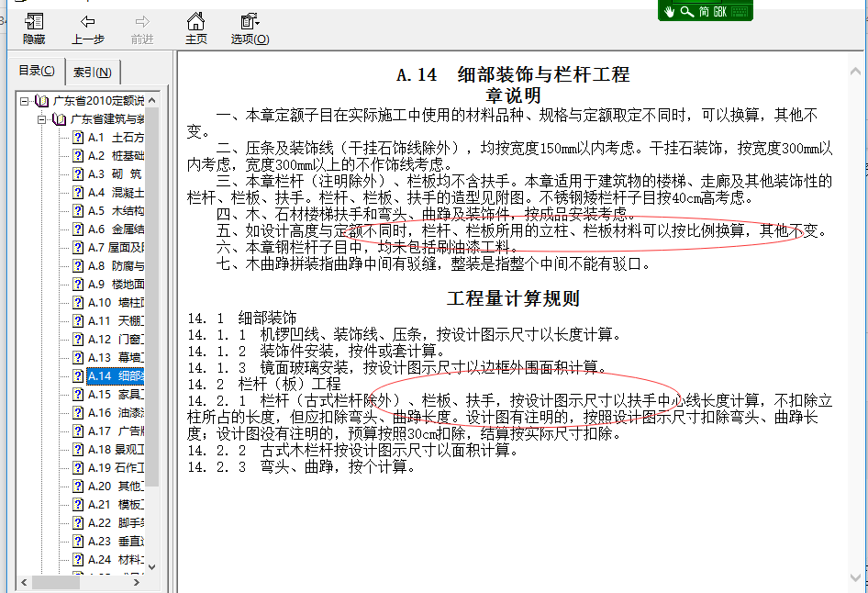Open topic A.5 木结构
This screenshot has height=593, width=868.
coord(116,210)
